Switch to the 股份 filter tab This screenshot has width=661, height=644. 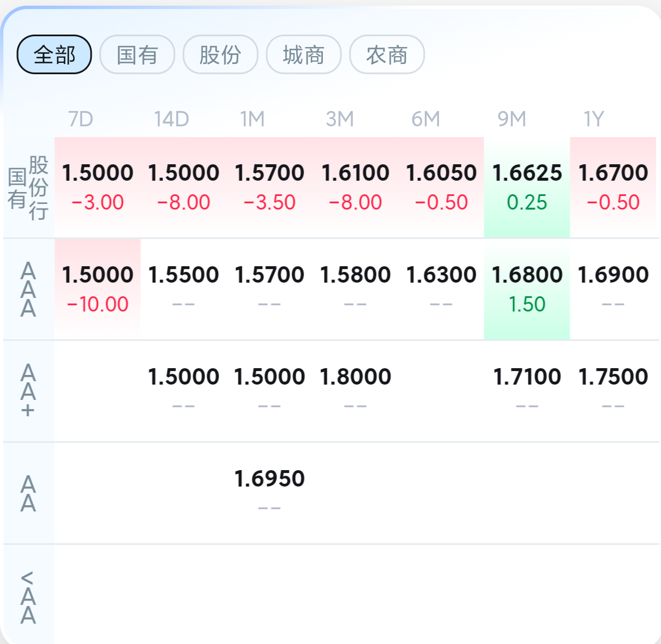click(x=220, y=55)
